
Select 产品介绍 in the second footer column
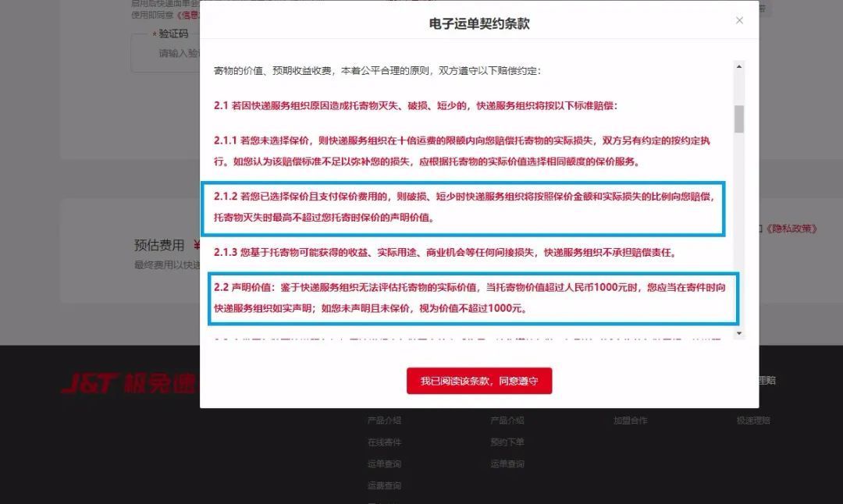(507, 420)
